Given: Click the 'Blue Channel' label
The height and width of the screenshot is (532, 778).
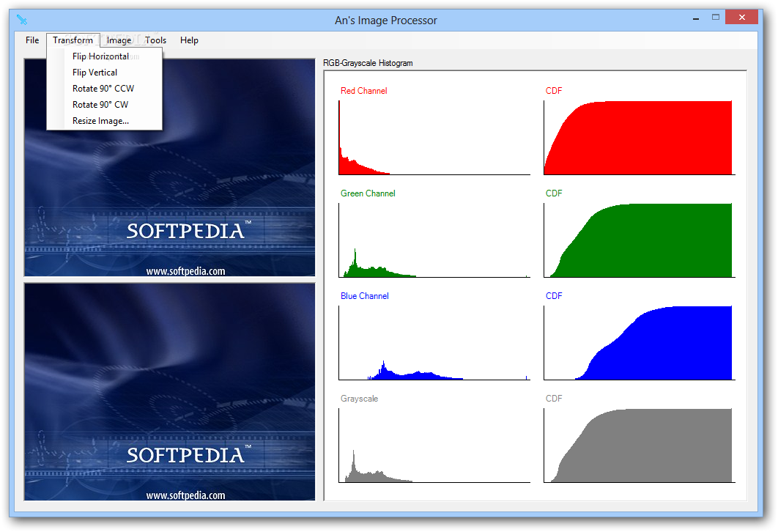Looking at the screenshot, I should (x=365, y=296).
